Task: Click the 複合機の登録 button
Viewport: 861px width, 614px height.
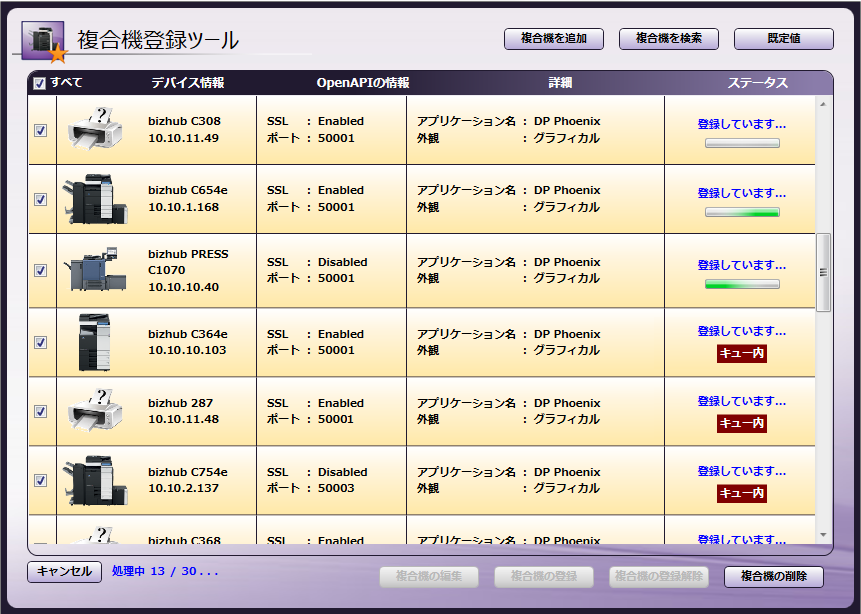Action: tap(544, 577)
